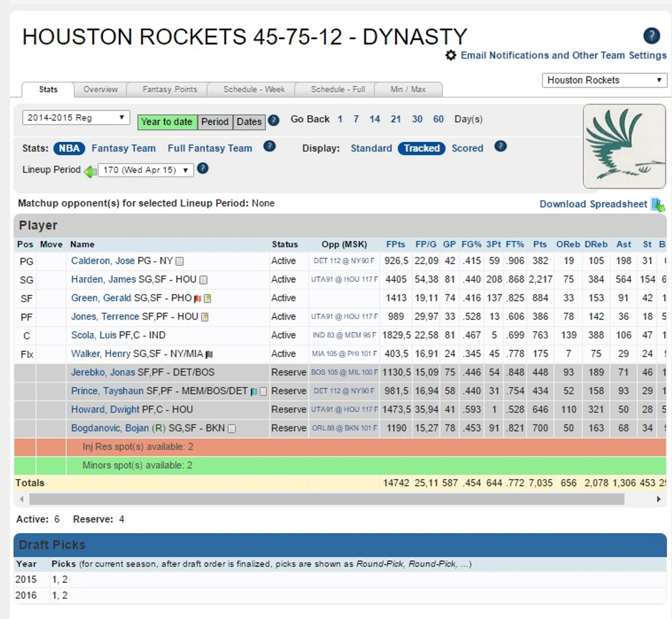Expand the Lineup Period 170 dropdown

145,170
